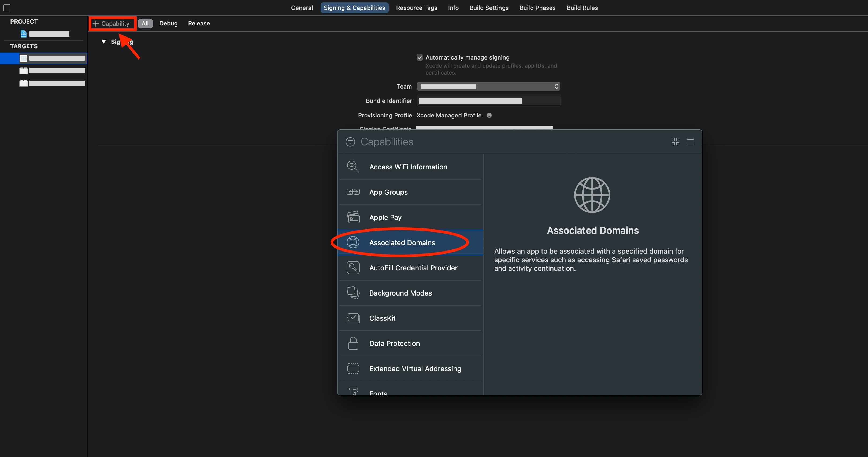Image resolution: width=868 pixels, height=457 pixels.
Task: Switch configuration filter to Release
Action: click(x=199, y=23)
